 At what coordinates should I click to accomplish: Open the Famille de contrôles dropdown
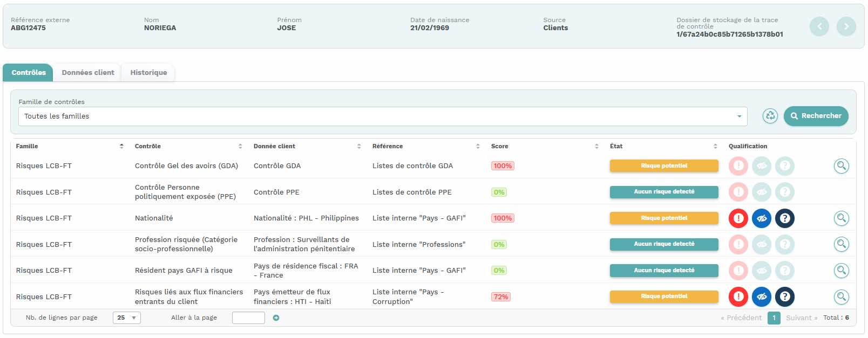click(x=383, y=116)
